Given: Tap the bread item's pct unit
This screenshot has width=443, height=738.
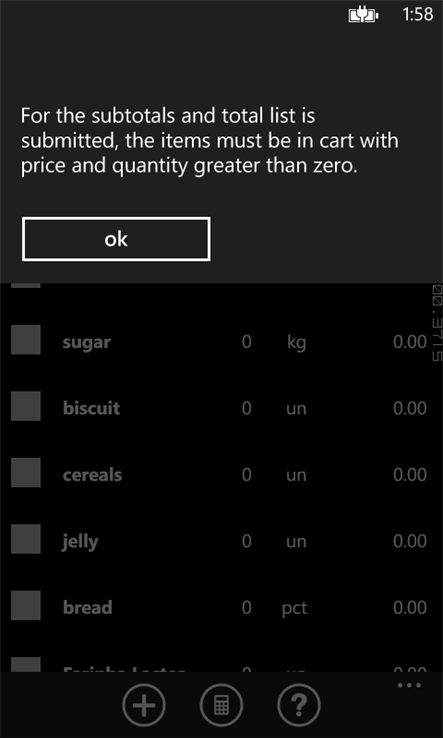Looking at the screenshot, I should (x=294, y=609).
